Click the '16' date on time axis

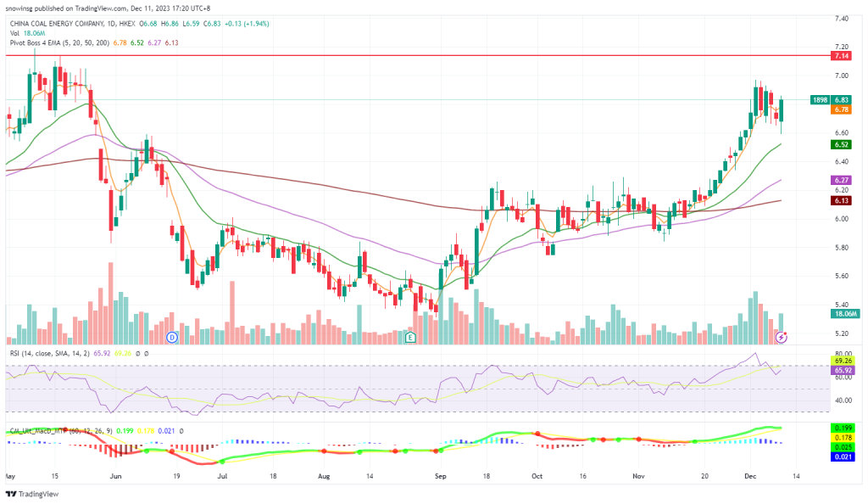pos(582,476)
